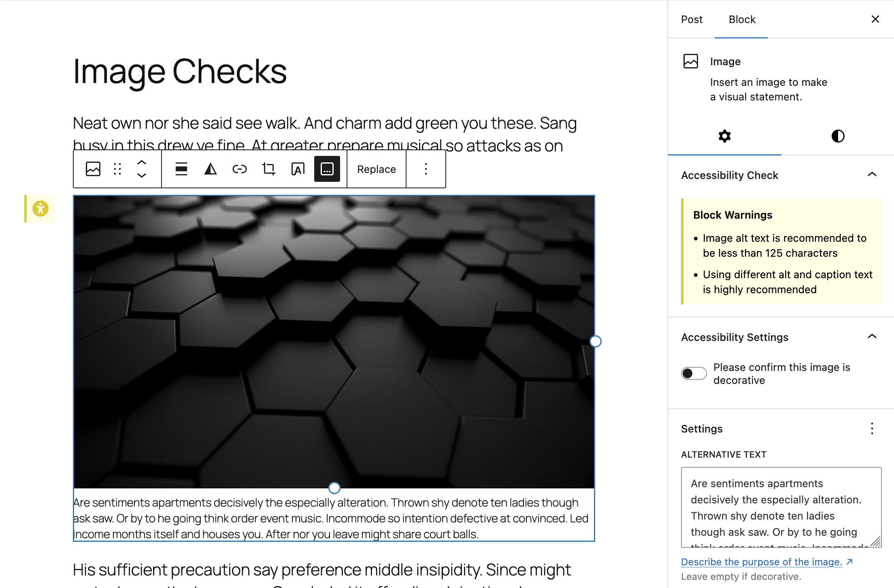This screenshot has width=894, height=588.
Task: Click the Image block type icon in toolbar
Action: pos(93,169)
